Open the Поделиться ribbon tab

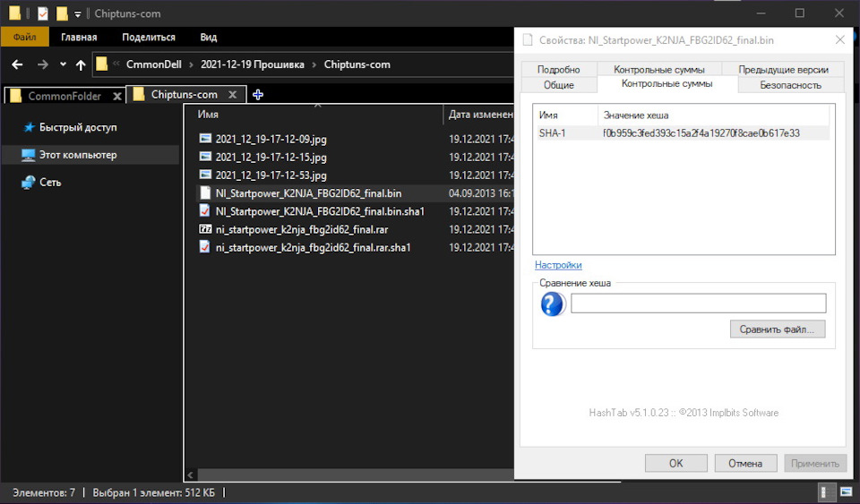pyautogui.click(x=149, y=38)
